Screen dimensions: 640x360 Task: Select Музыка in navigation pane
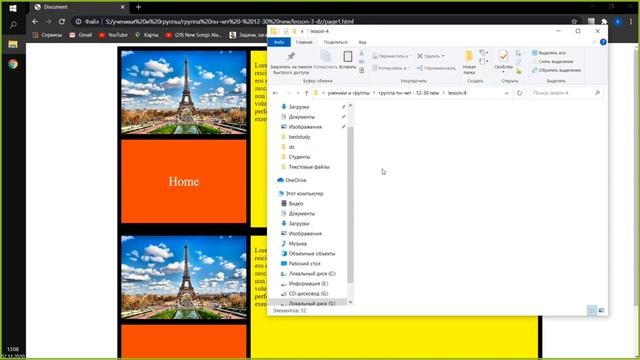click(x=298, y=244)
